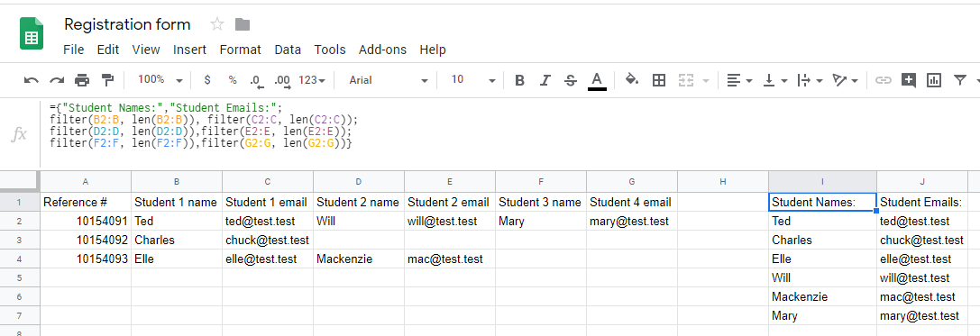Screen dimensions: 980x336
Task: Format as currency with dollar button
Action: (207, 80)
